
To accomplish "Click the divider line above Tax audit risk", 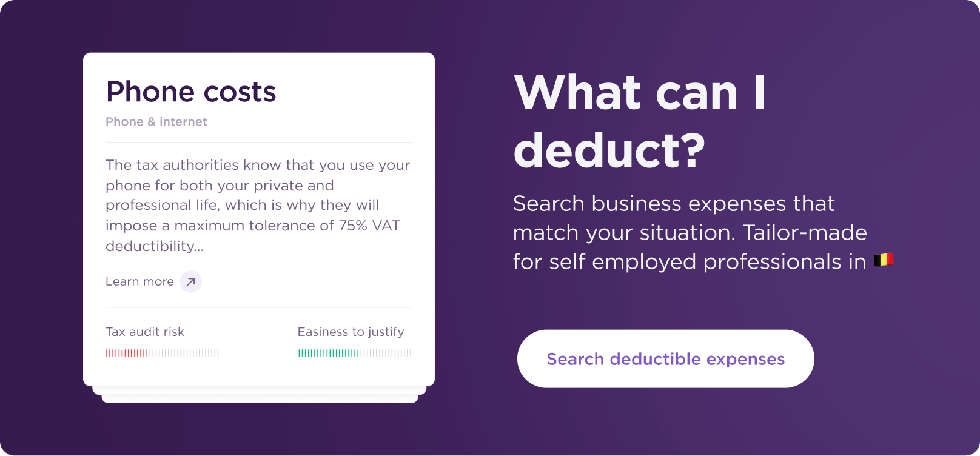I will [259, 307].
